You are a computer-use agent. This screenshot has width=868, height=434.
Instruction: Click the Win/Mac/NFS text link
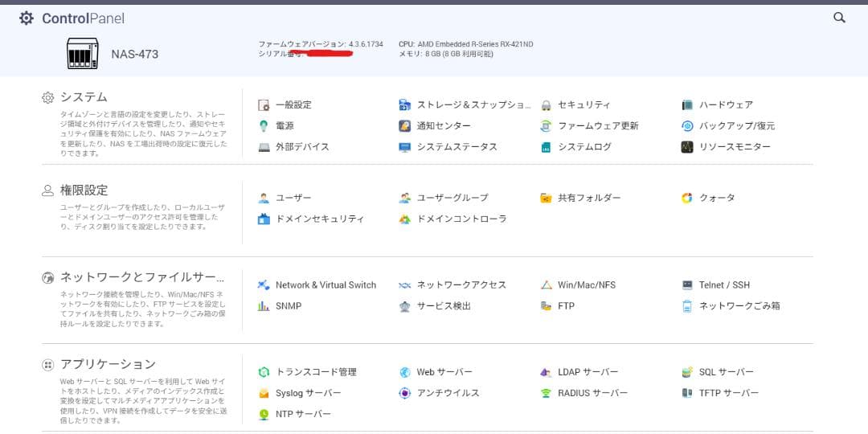coord(586,285)
